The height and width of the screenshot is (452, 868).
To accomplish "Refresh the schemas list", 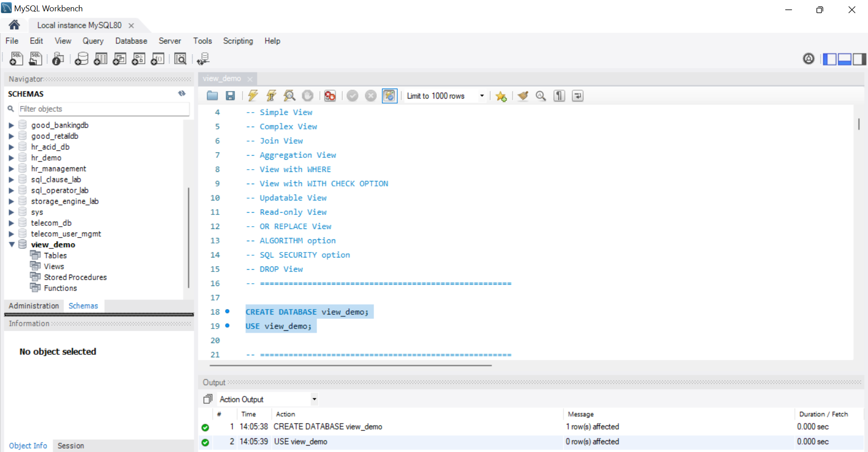I will (x=182, y=94).
